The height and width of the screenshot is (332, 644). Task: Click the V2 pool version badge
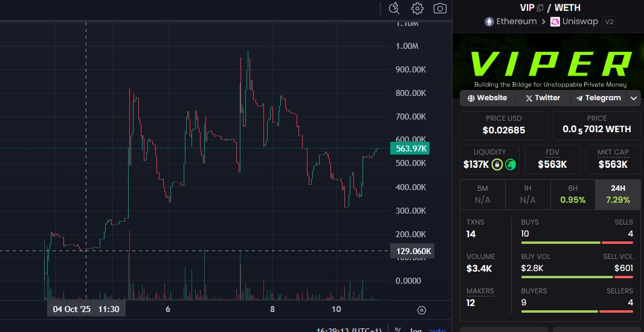(609, 22)
